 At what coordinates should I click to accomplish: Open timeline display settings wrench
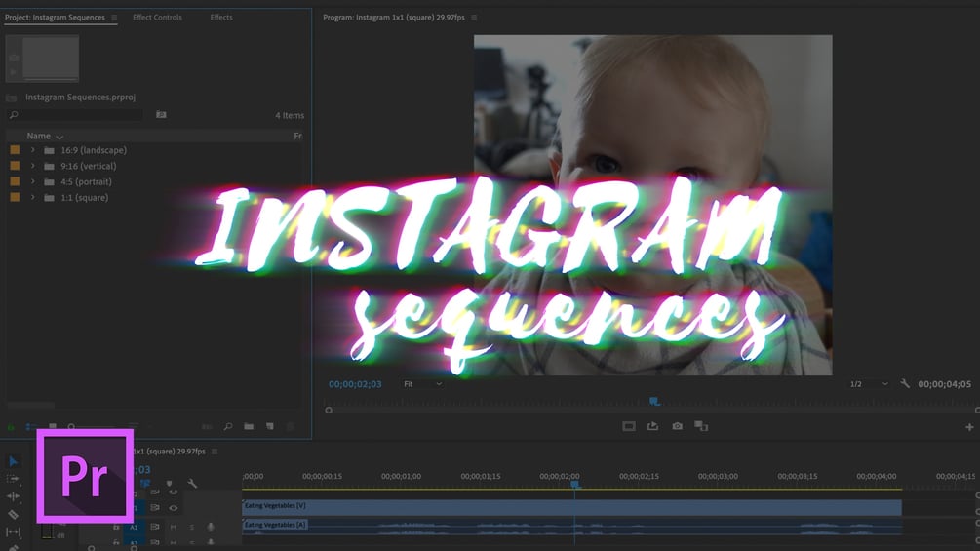(192, 484)
